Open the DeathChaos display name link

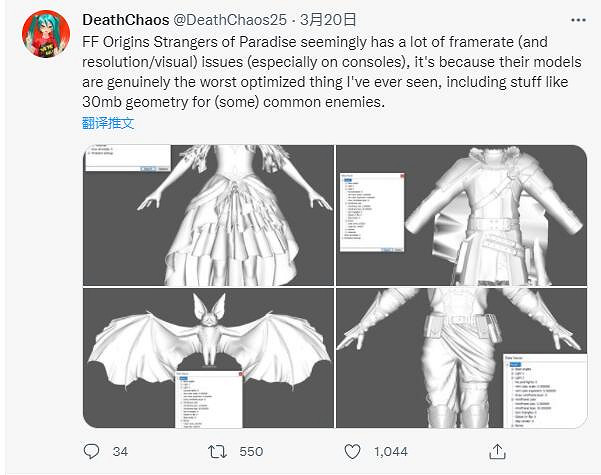[x=124, y=20]
